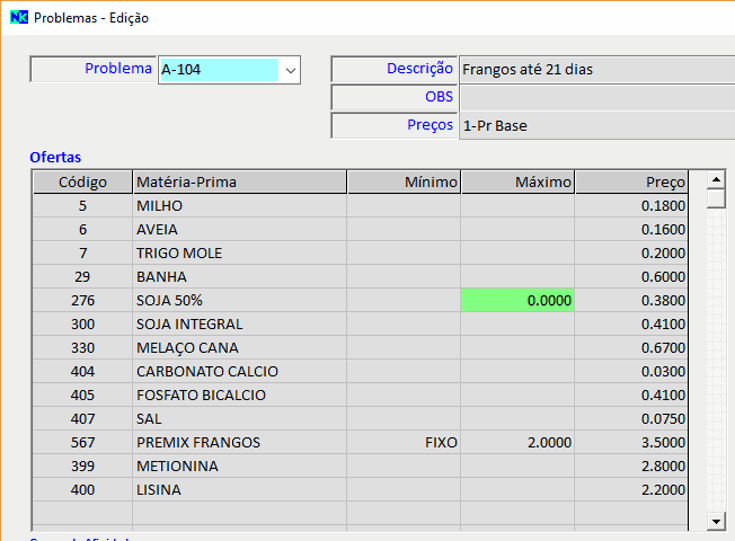This screenshot has height=541, width=735.
Task: Click the Mínimo column header
Action: click(x=403, y=182)
